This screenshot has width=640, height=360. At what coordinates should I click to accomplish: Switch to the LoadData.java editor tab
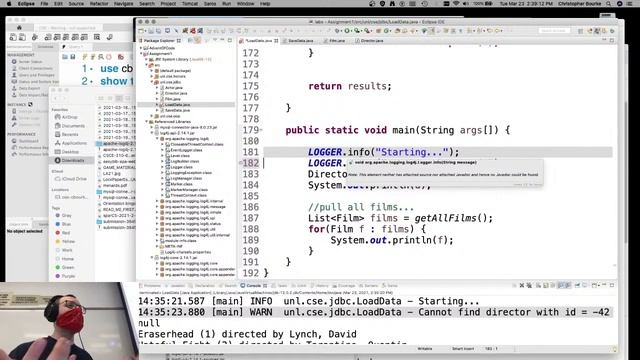[x=258, y=41]
